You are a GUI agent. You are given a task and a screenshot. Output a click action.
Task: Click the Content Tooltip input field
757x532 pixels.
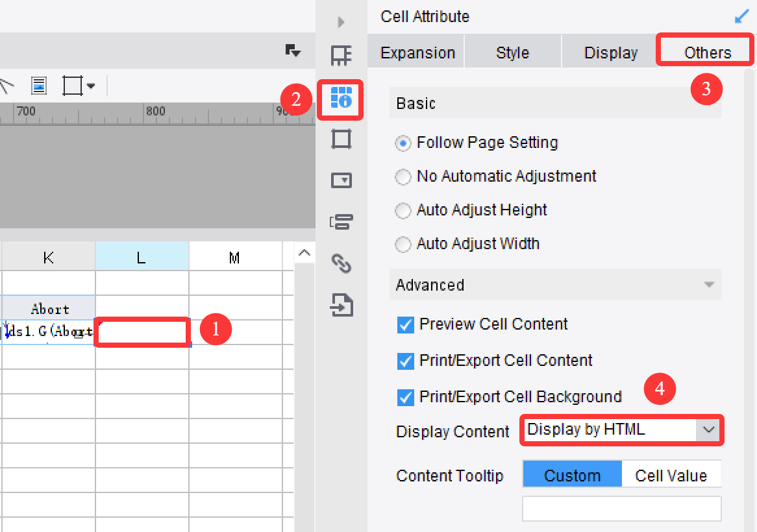point(621,509)
